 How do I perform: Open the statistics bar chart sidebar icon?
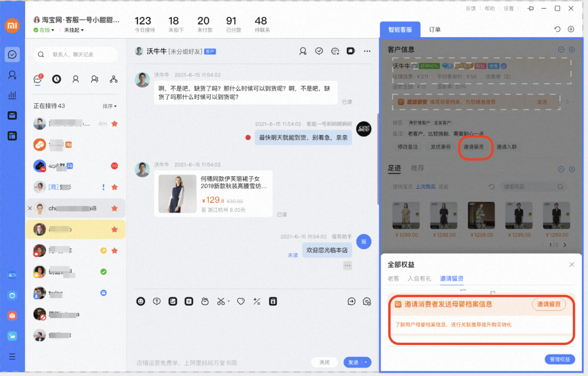click(x=12, y=95)
